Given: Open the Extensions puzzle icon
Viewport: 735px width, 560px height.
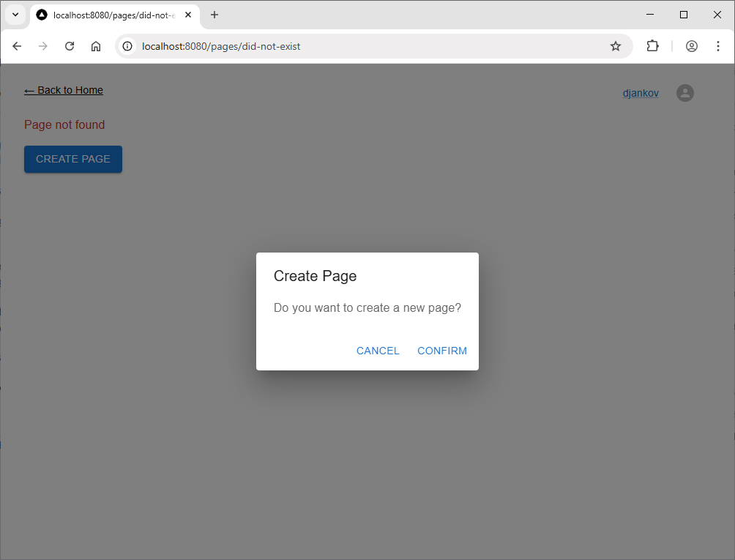Looking at the screenshot, I should tap(652, 46).
